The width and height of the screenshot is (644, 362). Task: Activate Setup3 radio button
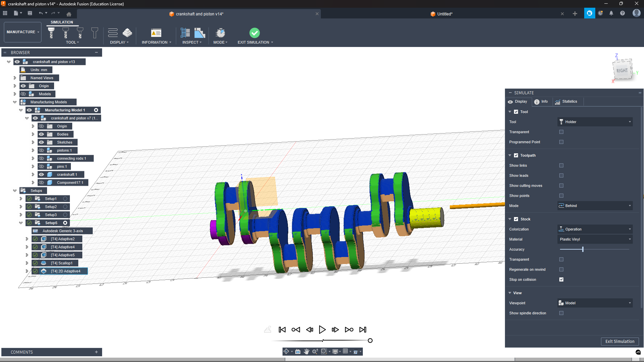[x=65, y=215]
